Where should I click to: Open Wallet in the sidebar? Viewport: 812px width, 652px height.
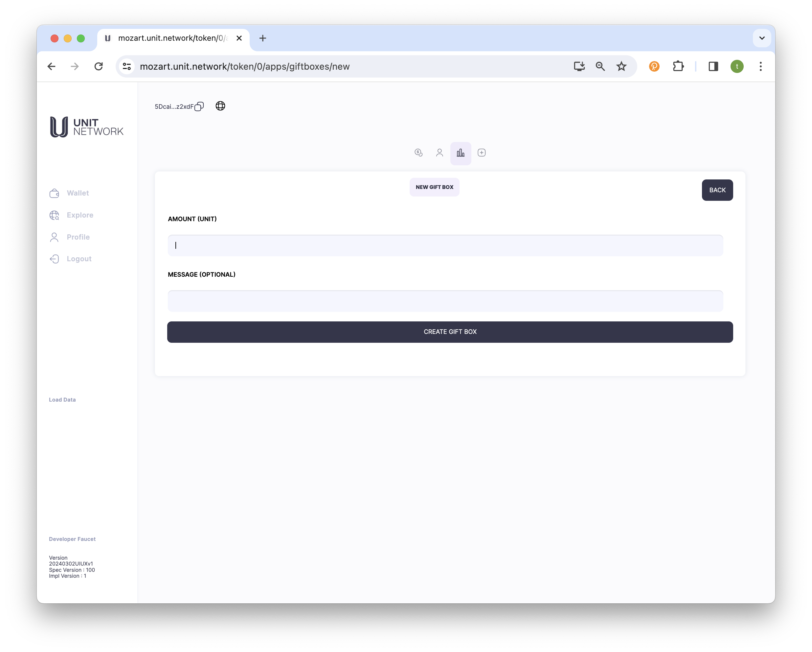77,193
